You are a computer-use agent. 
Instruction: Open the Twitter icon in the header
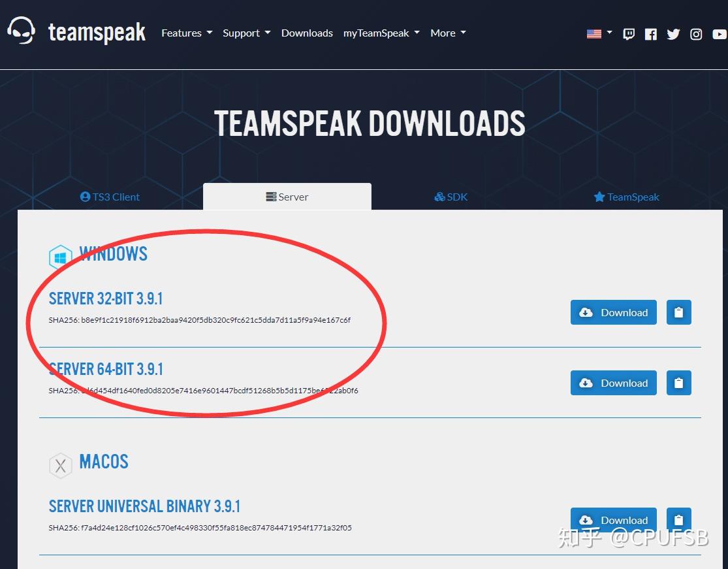click(x=673, y=33)
